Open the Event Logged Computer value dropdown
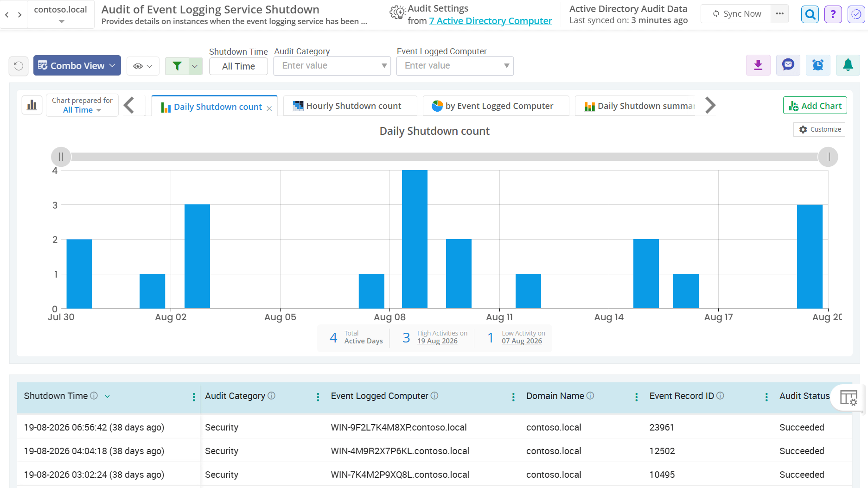868x488 pixels. tap(455, 66)
